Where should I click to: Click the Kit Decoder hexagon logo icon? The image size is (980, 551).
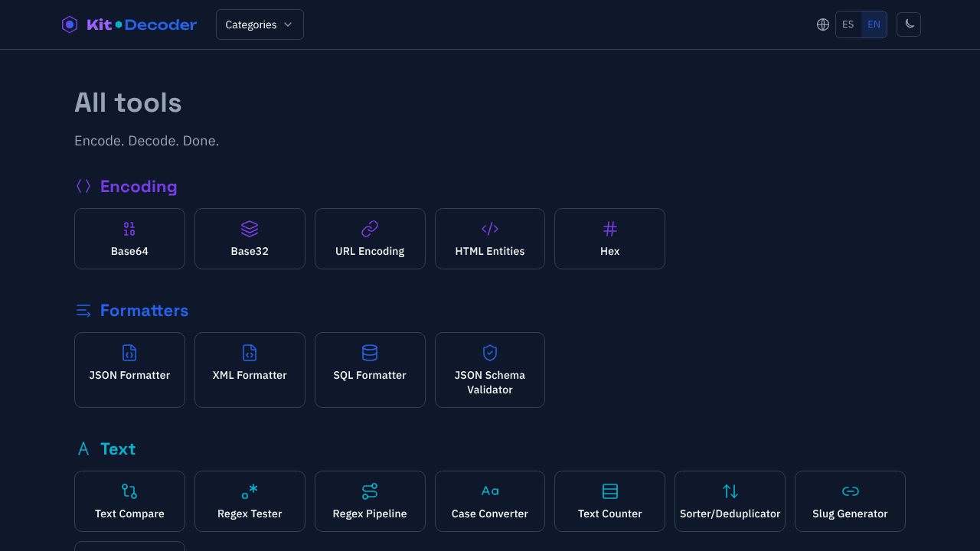[x=70, y=24]
